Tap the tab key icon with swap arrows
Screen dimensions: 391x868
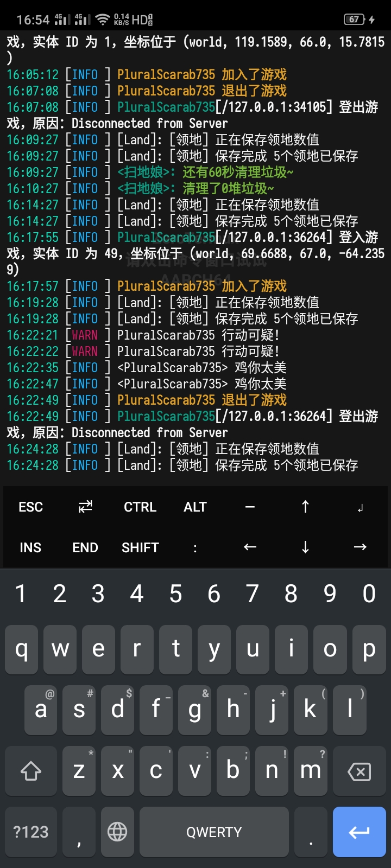click(x=85, y=507)
